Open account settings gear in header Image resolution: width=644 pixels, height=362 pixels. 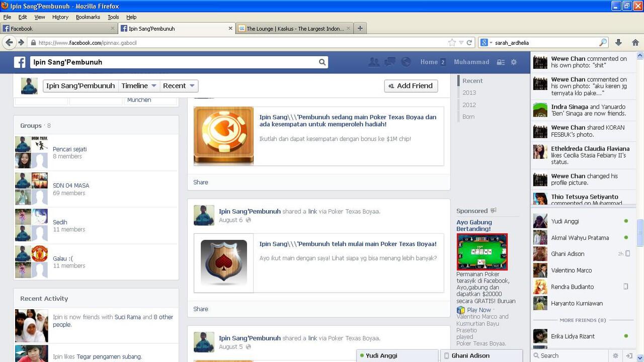pyautogui.click(x=514, y=62)
